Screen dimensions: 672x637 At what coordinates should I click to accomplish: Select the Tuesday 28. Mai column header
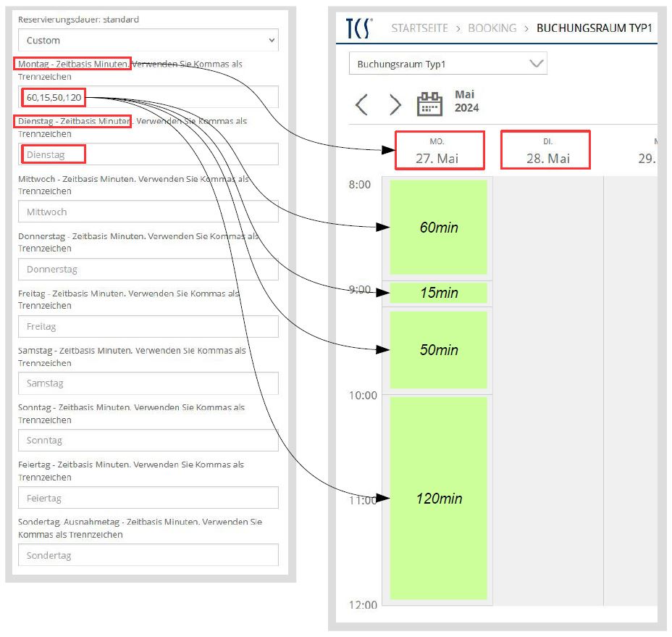pos(545,151)
